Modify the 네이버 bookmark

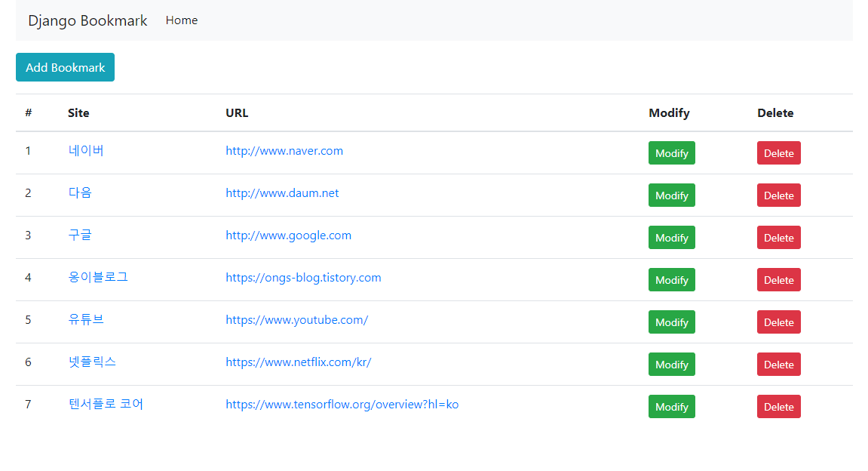click(x=671, y=153)
